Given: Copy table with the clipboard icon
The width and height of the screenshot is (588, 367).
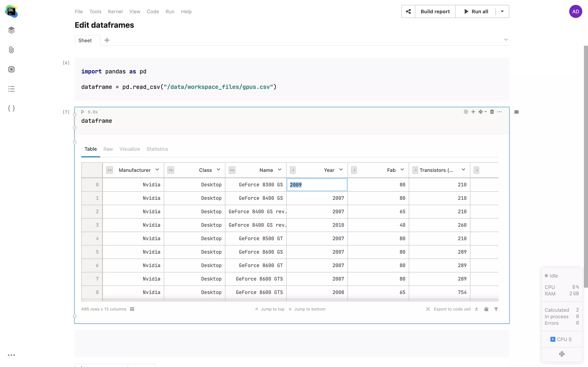Looking at the screenshot, I should click(x=486, y=309).
